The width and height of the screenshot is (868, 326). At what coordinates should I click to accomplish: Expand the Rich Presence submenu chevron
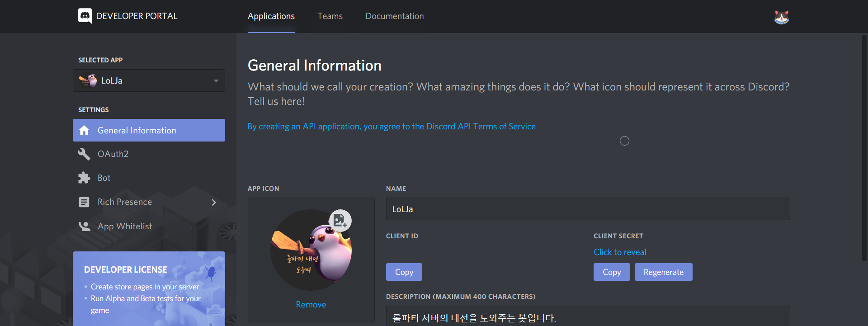(214, 202)
